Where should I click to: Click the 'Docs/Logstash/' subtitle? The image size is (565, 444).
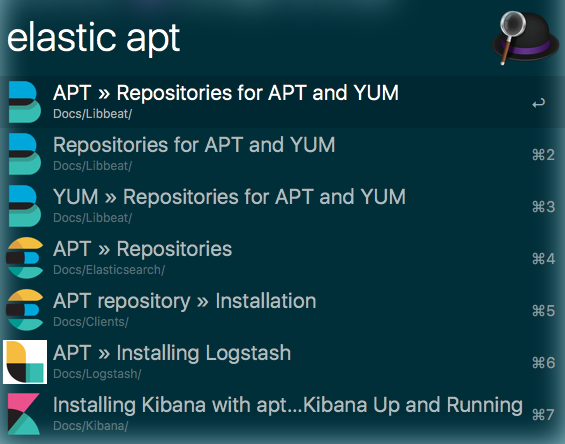(x=97, y=374)
